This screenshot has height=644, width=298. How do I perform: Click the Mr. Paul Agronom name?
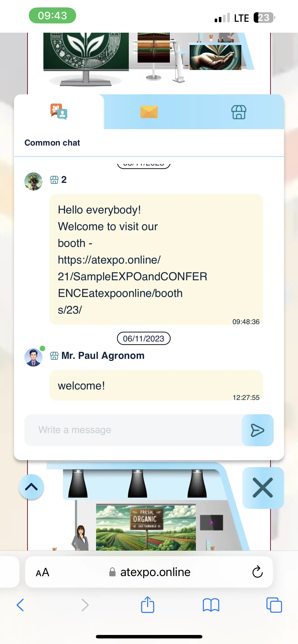(x=103, y=356)
